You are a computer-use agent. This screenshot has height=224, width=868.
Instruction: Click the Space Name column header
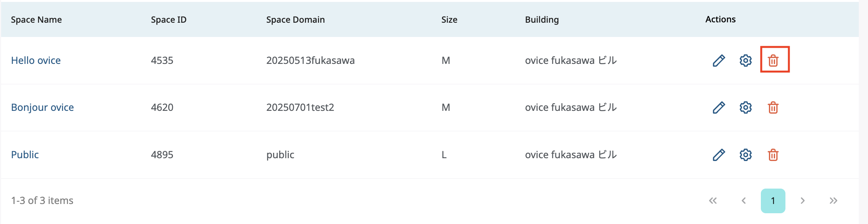tap(36, 20)
